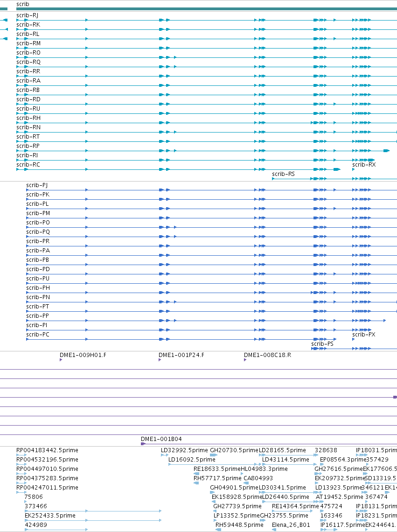
Task: Select the scrib gene label
Action: pos(23,4)
